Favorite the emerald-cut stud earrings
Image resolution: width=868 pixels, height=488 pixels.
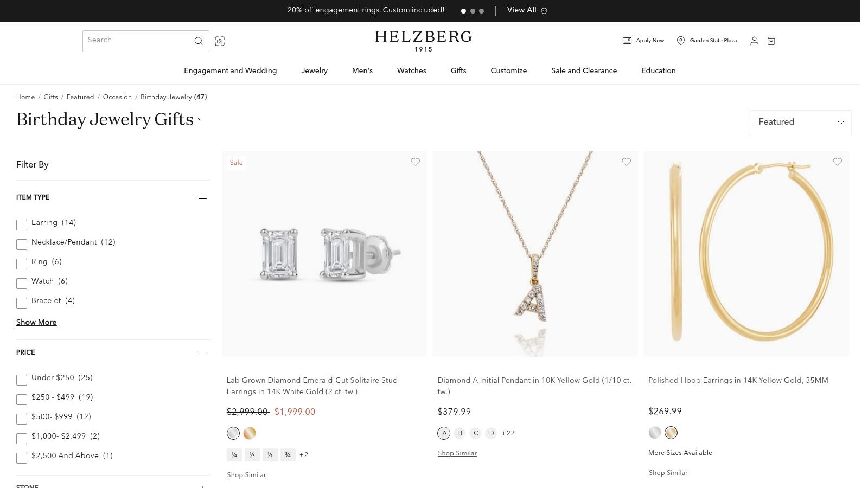(416, 162)
